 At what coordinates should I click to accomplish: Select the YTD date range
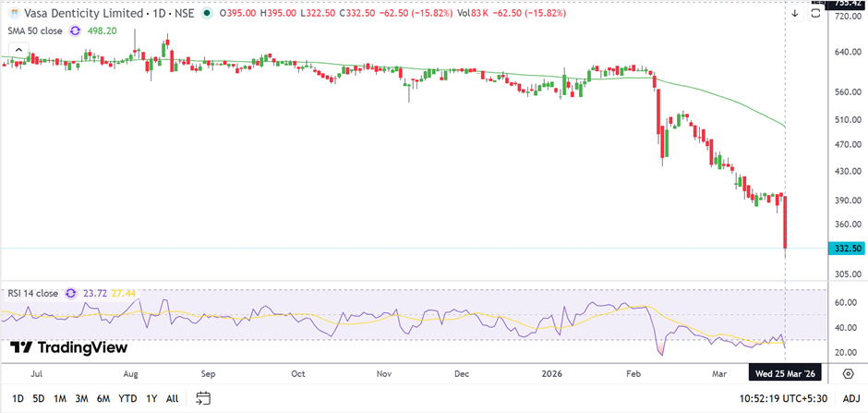(x=128, y=398)
